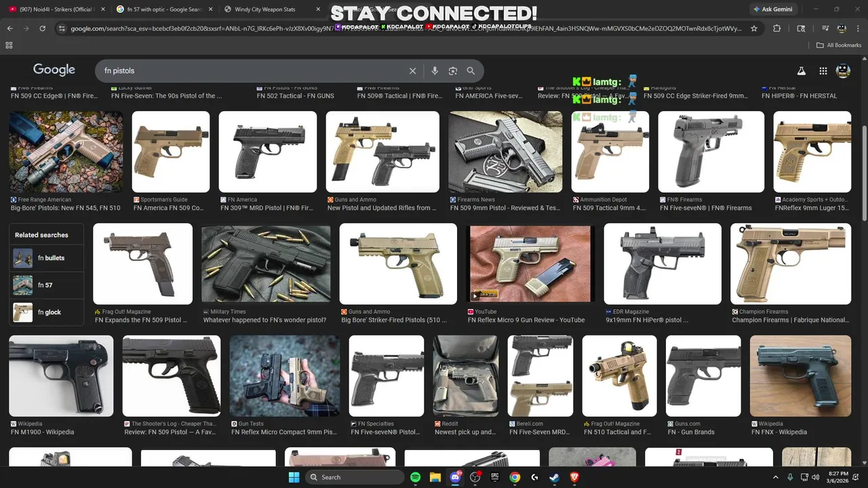Close the fn 57 with optic tab
The width and height of the screenshot is (868, 488).
tap(210, 9)
